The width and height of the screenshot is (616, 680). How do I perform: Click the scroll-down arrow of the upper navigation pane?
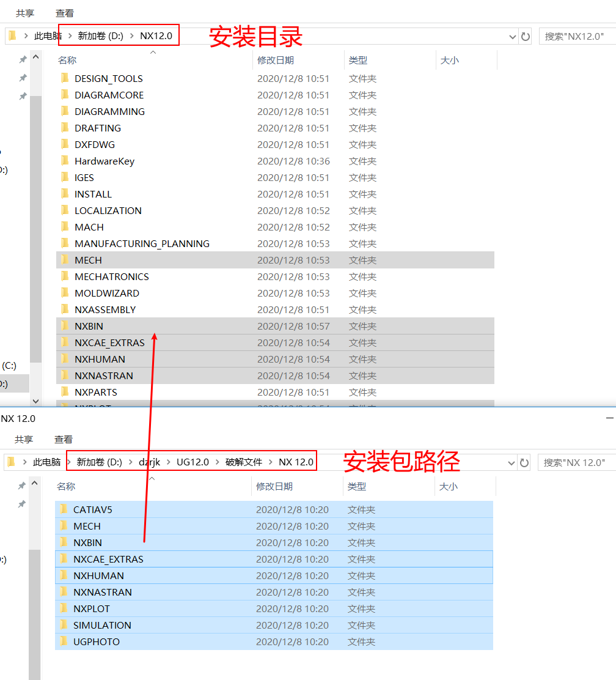pos(35,401)
